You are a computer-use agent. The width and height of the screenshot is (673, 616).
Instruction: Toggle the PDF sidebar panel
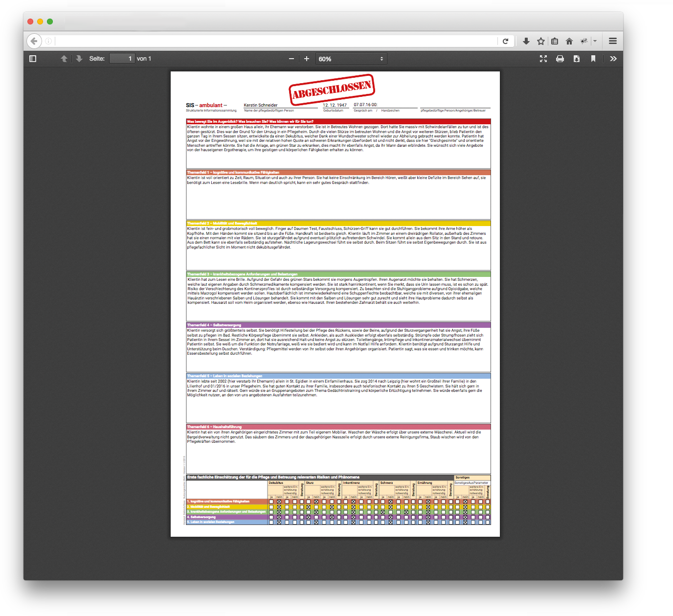point(33,59)
